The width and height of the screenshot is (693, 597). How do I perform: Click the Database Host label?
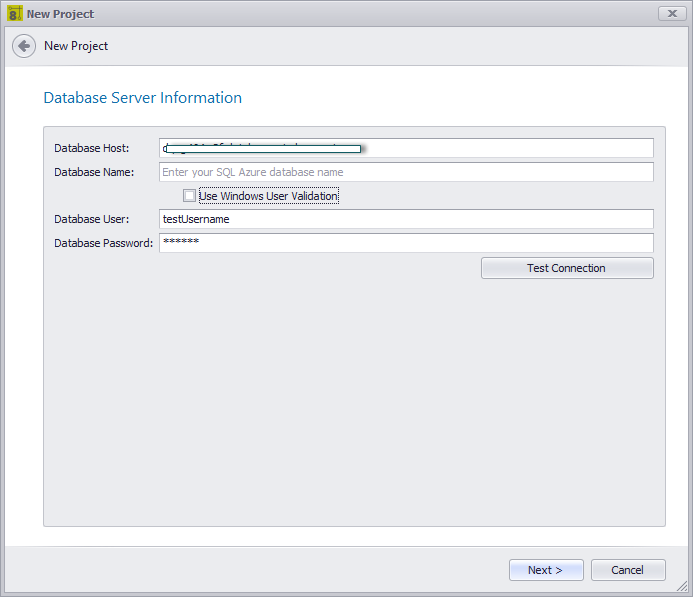(x=92, y=149)
